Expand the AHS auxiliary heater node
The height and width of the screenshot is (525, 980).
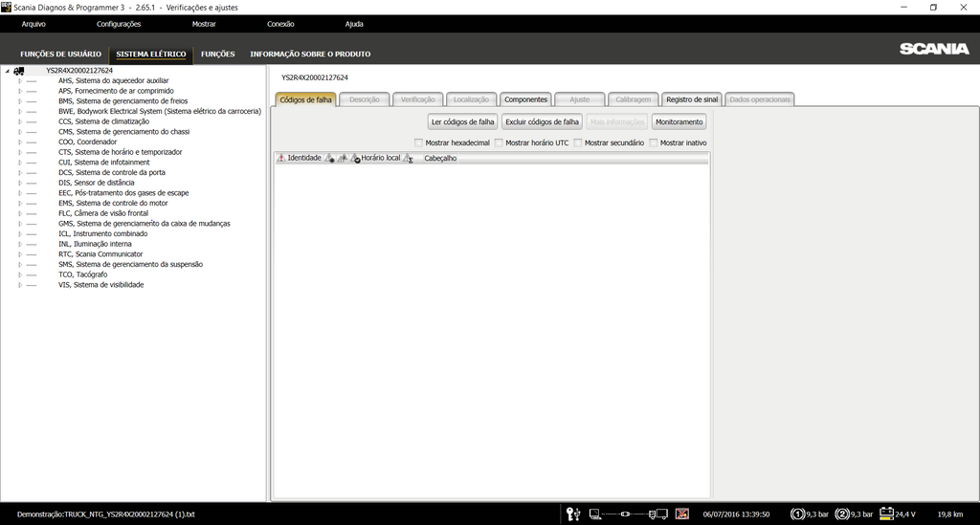point(20,81)
